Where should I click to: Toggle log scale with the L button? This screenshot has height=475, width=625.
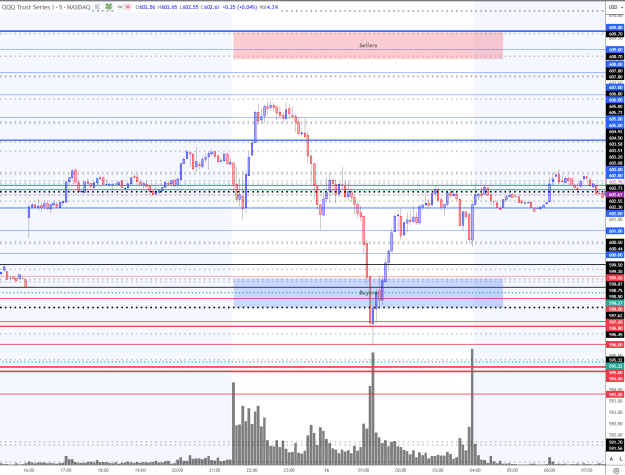tap(620, 459)
